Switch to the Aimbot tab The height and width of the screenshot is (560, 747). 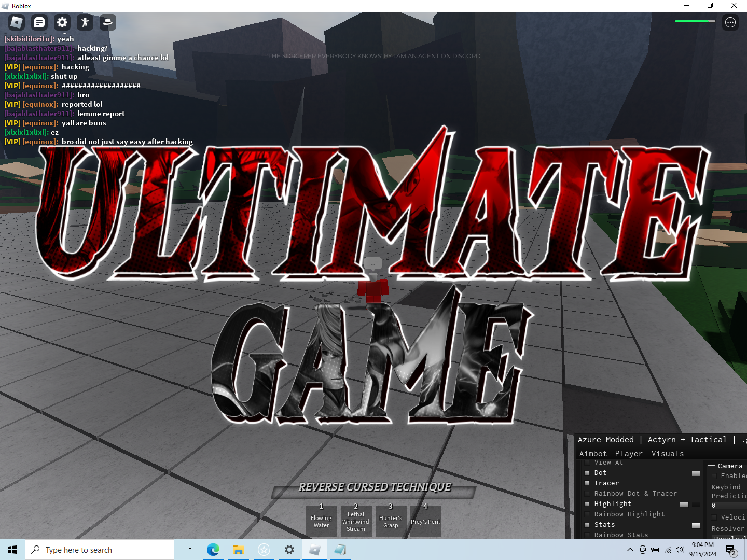tap(593, 454)
